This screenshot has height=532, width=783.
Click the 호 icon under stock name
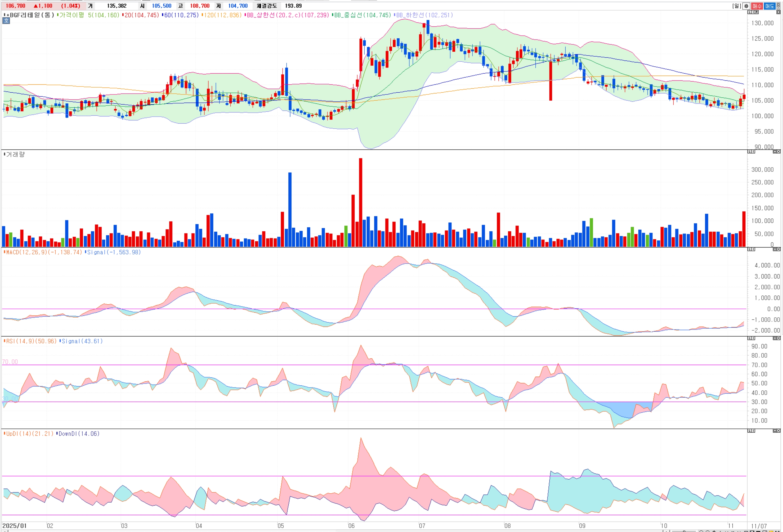(6, 21)
